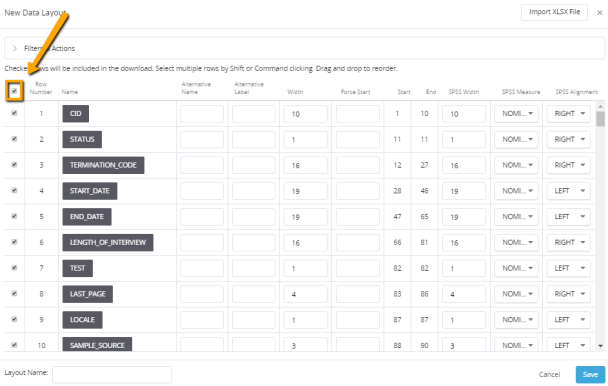
Task: Select the SAMPLE_SOURCE variable tag
Action: (x=97, y=345)
